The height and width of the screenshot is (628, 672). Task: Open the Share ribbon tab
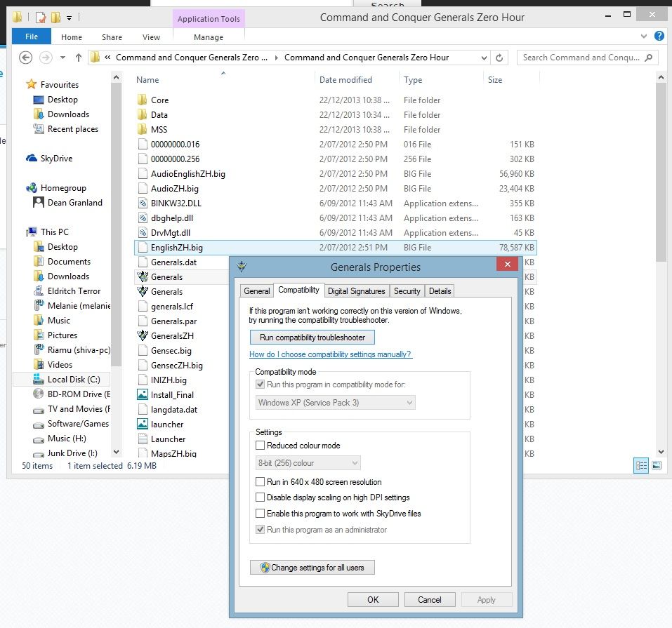pos(112,37)
